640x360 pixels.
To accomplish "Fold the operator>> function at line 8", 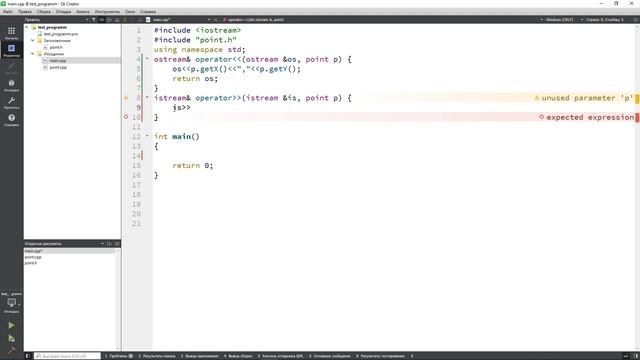I will 147,98.
